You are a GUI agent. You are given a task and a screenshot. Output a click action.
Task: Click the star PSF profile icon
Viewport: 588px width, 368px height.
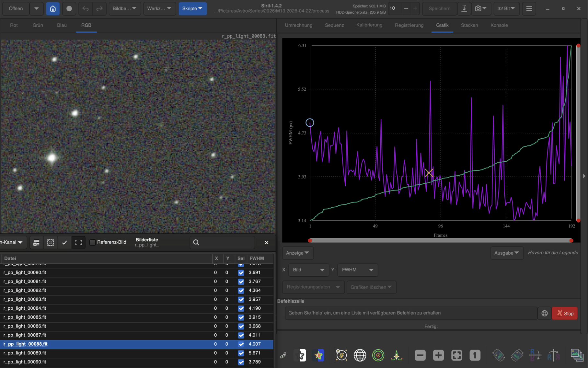(x=397, y=355)
